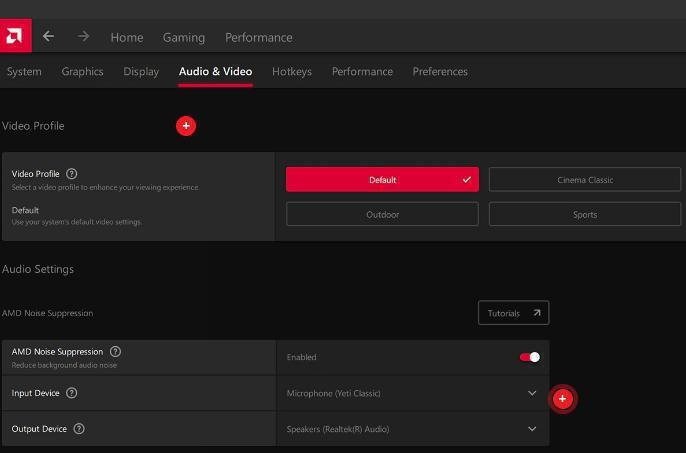Open the Gaming menu

[x=184, y=38]
